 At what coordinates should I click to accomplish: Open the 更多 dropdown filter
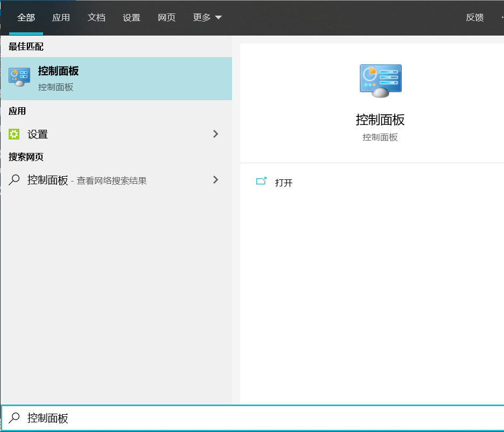[x=207, y=18]
